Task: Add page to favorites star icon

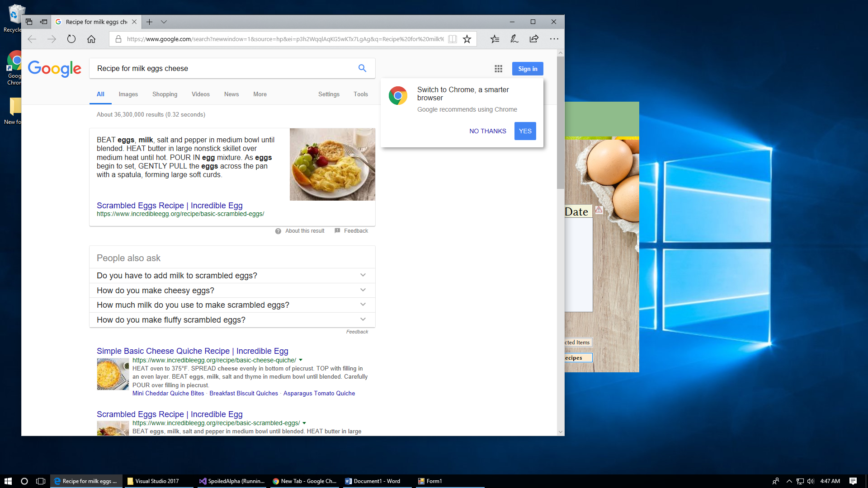Action: [x=467, y=39]
